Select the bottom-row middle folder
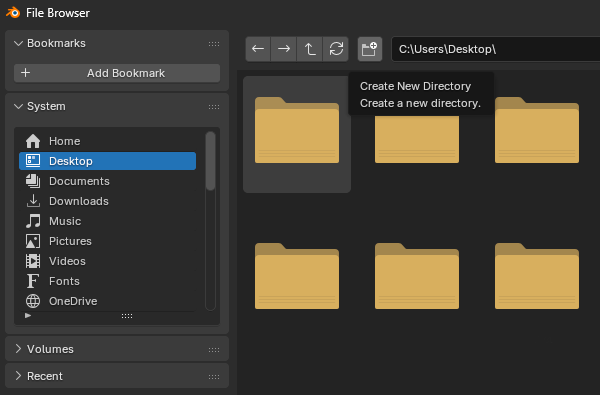This screenshot has height=395, width=600. (x=417, y=276)
